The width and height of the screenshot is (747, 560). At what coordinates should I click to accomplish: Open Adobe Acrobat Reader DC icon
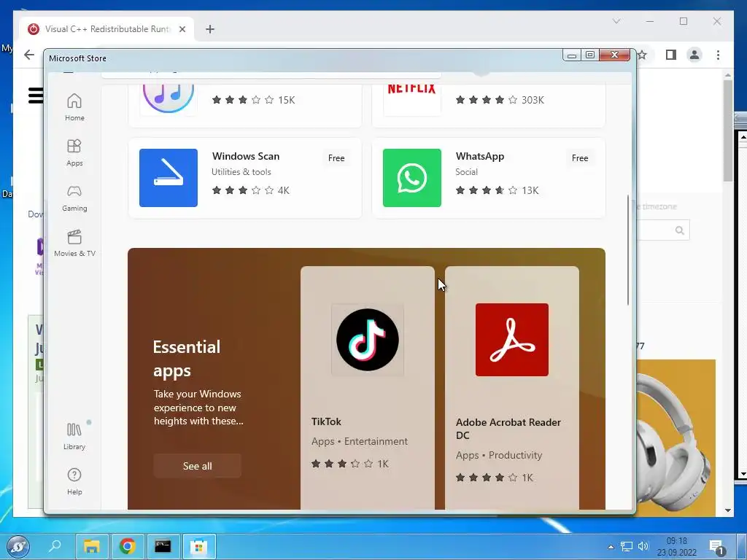tap(511, 340)
